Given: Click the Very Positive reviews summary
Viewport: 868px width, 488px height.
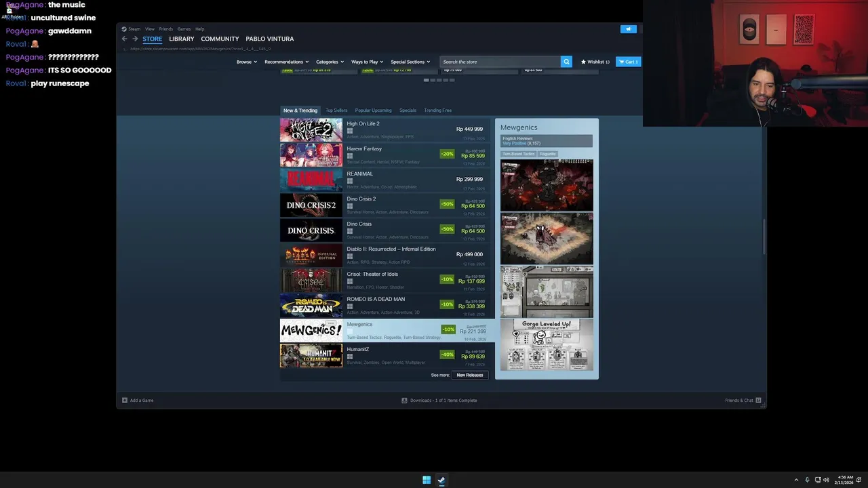Looking at the screenshot, I should point(521,144).
